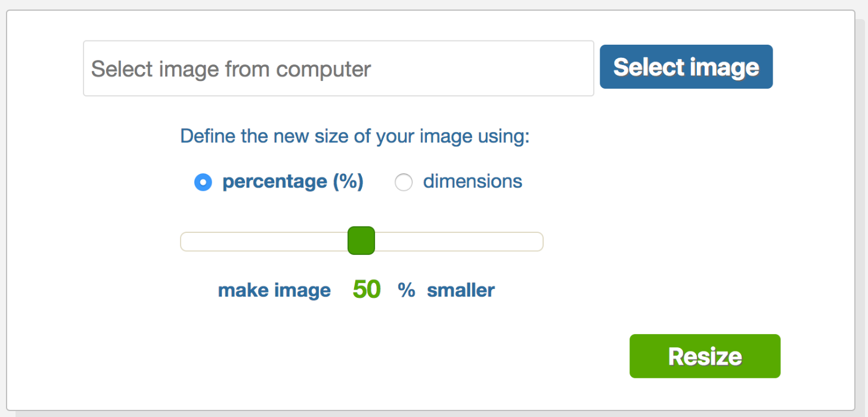Enable the percentage (%) radio button

point(203,182)
